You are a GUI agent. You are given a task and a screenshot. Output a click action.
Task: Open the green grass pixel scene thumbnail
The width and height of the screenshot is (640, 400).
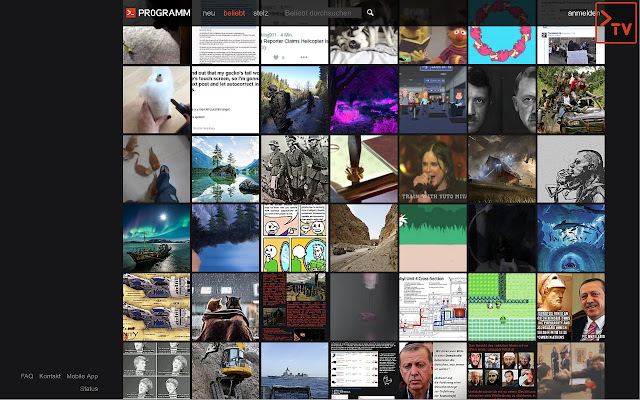pos(433,238)
